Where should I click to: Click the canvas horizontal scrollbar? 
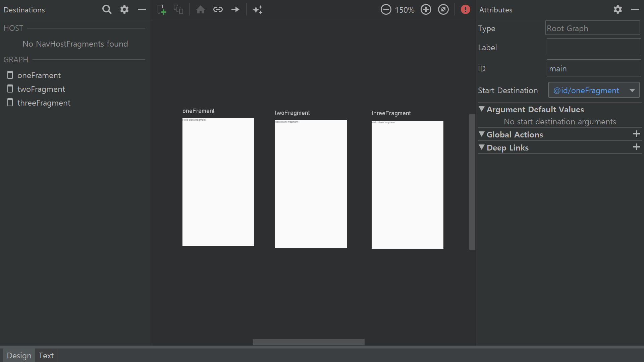309,342
